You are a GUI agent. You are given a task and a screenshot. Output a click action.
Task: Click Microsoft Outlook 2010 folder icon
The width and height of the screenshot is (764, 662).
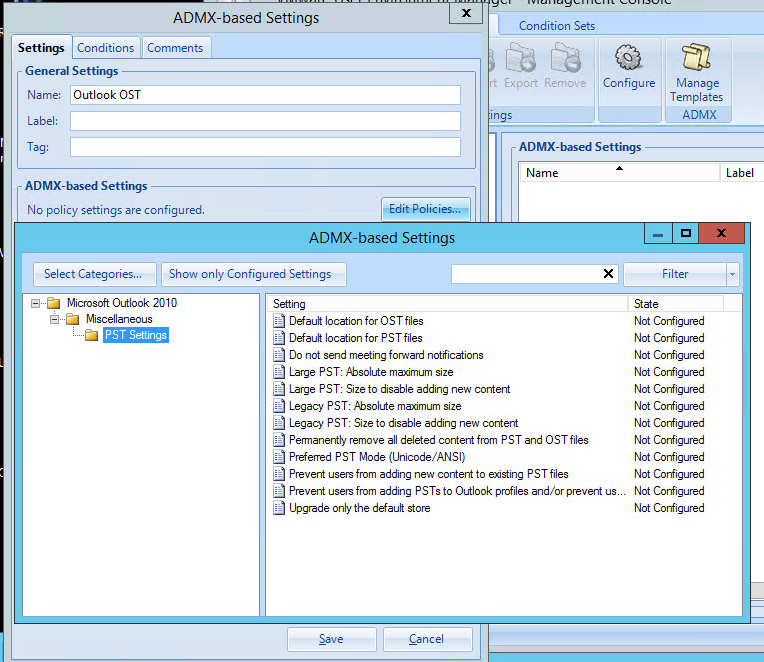pyautogui.click(x=54, y=303)
